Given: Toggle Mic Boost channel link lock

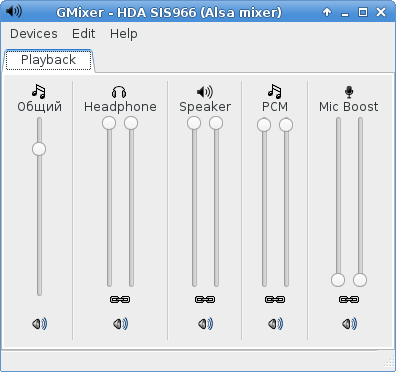Looking at the screenshot, I should coord(349,299).
